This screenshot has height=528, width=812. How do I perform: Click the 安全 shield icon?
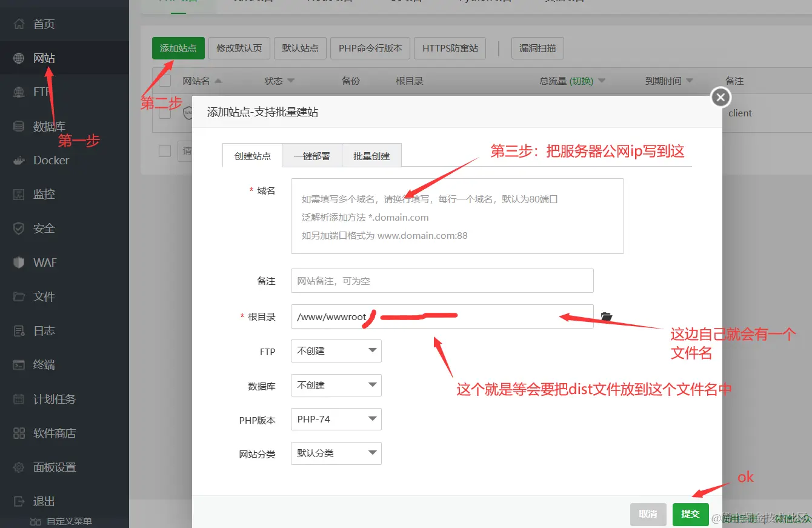[20, 229]
